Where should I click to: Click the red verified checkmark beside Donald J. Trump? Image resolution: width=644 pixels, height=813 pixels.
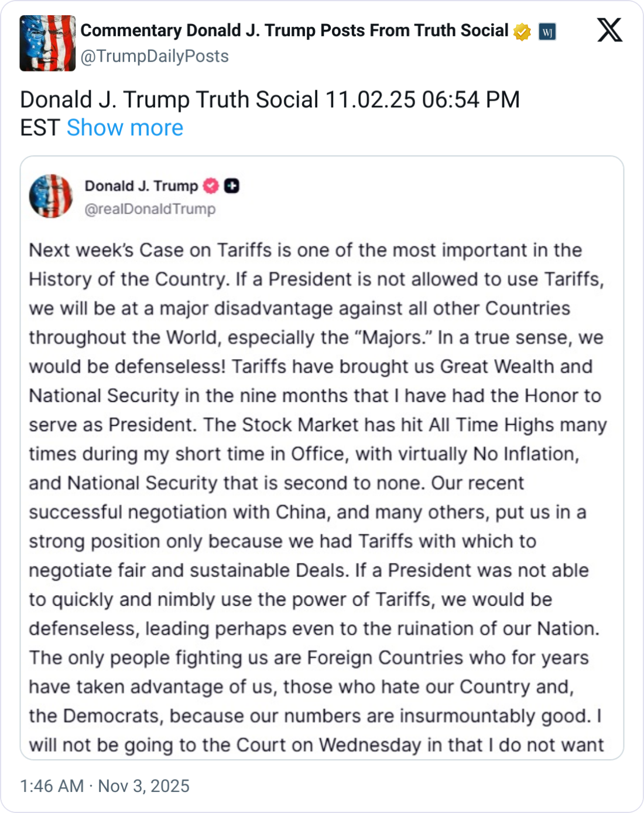211,186
